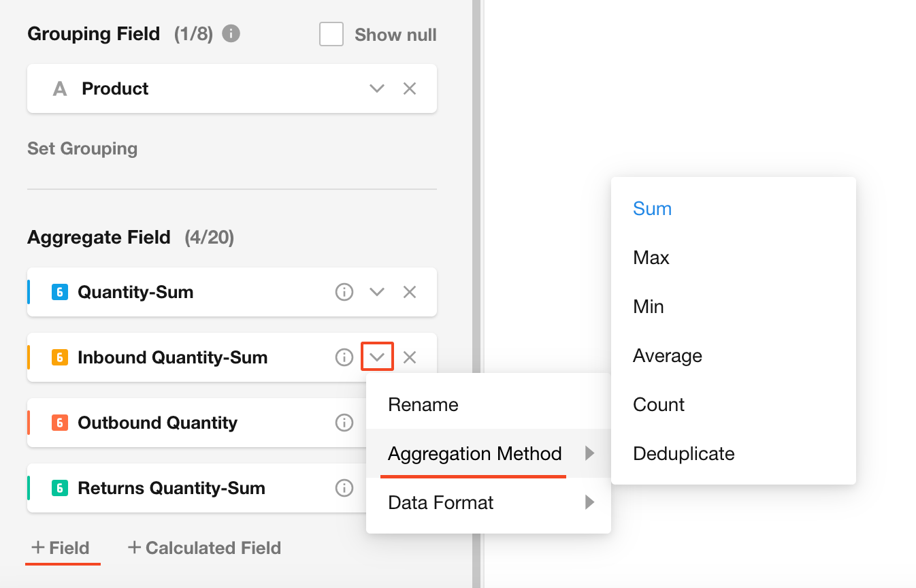Image resolution: width=916 pixels, height=588 pixels.
Task: Click the + Field button
Action: click(x=61, y=548)
